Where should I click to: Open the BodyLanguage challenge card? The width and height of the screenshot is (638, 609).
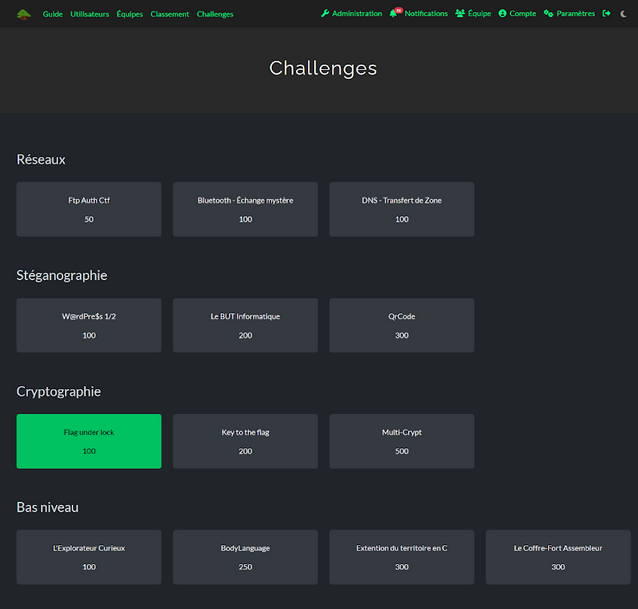tap(245, 557)
